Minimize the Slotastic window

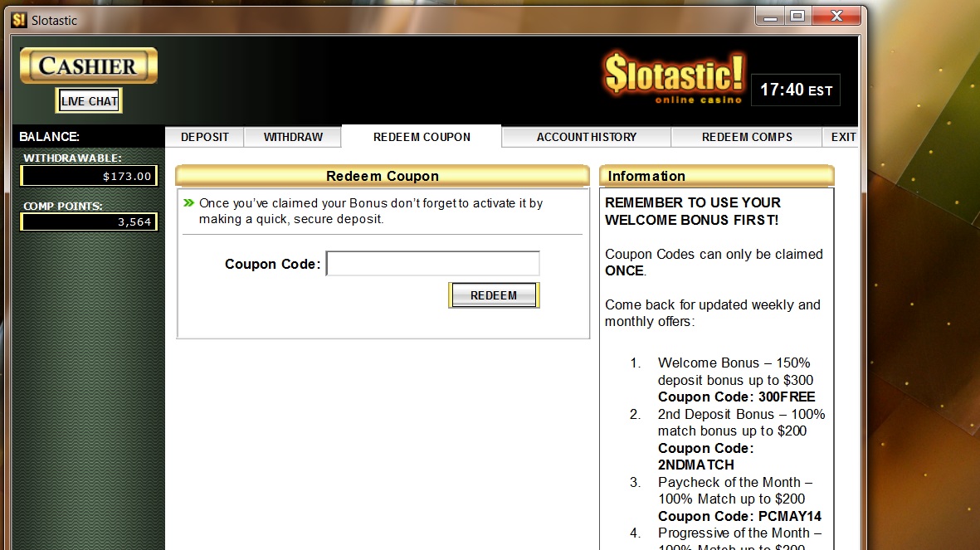(770, 17)
